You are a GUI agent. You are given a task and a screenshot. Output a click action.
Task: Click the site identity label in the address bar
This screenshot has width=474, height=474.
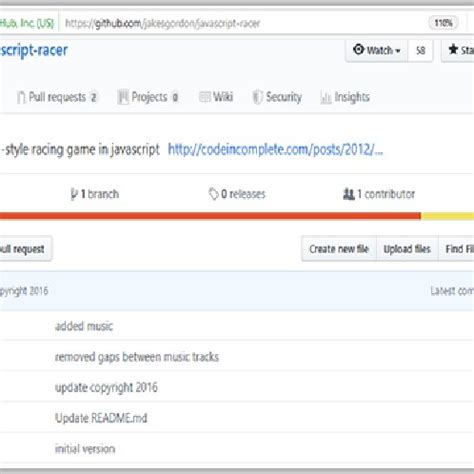(x=27, y=23)
